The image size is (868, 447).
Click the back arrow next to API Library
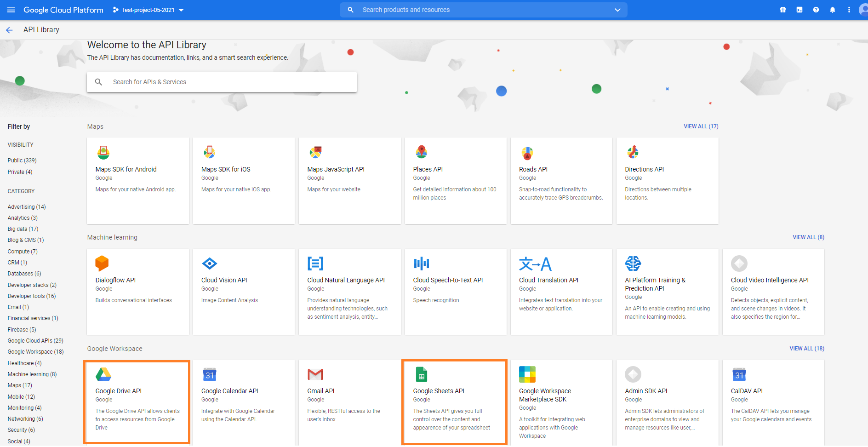(9, 30)
